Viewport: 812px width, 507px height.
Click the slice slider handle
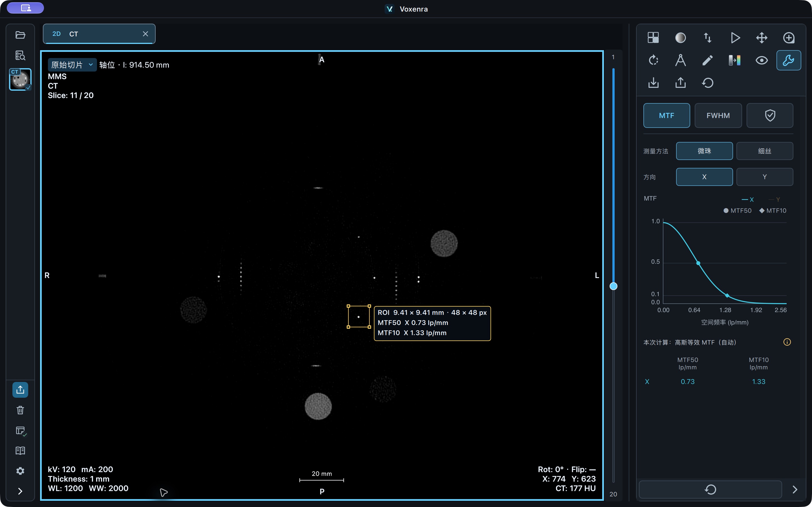(613, 286)
